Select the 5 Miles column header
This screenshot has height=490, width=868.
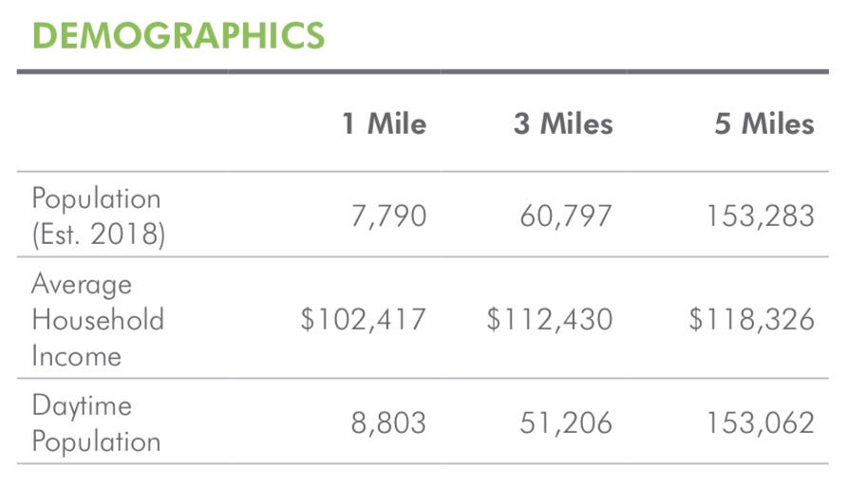764,122
